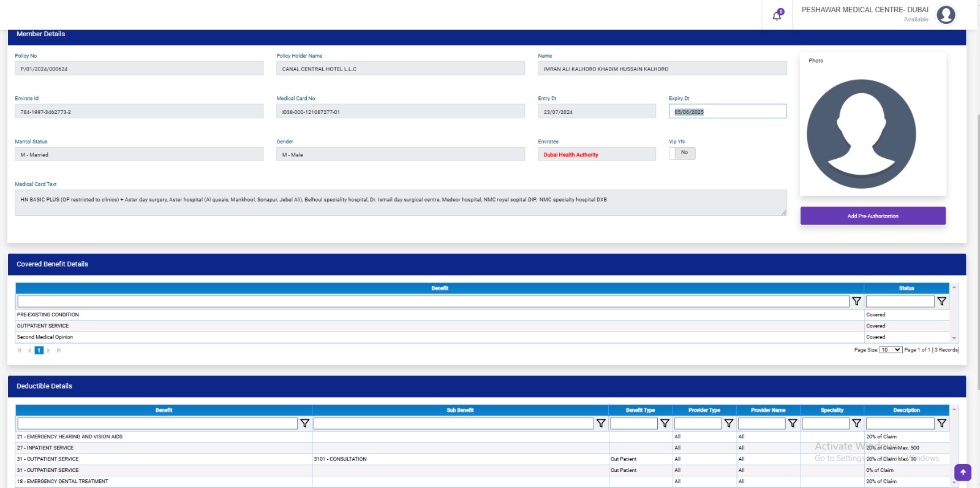Click the Description filter icon
The height and width of the screenshot is (488, 980).
click(941, 424)
